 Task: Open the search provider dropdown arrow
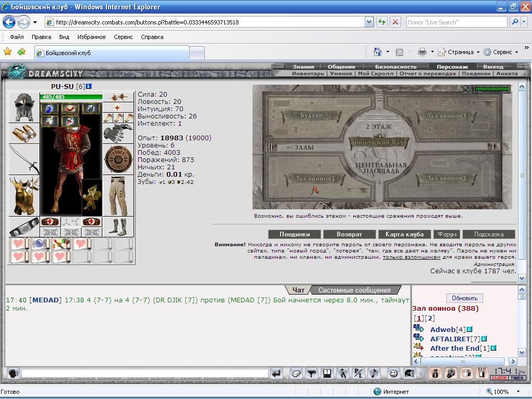[524, 22]
